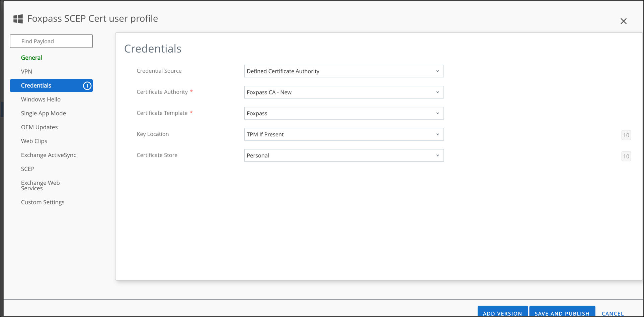
Task: Open the VPN payload section
Action: 26,71
